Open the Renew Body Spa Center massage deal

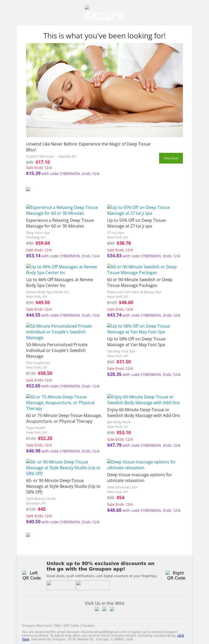coord(61,270)
